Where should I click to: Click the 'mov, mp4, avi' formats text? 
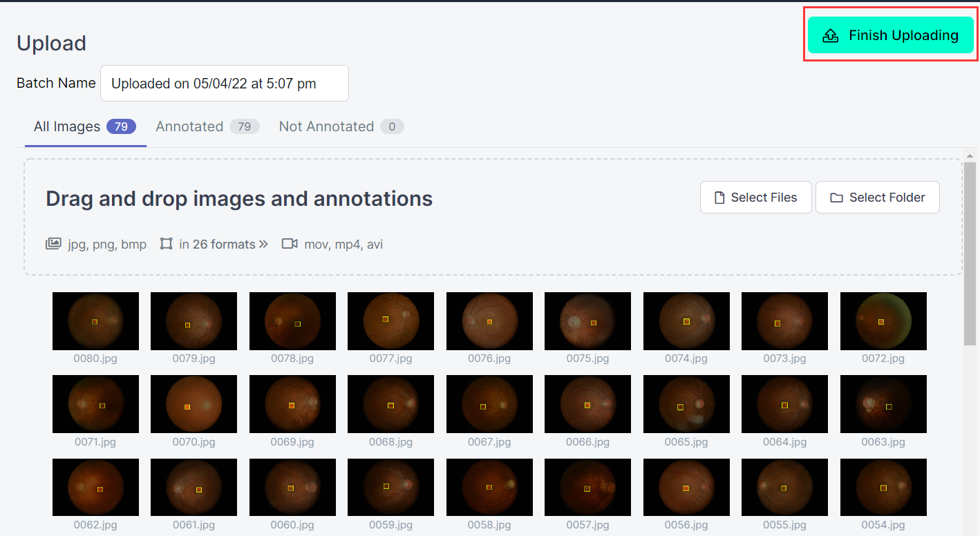343,245
